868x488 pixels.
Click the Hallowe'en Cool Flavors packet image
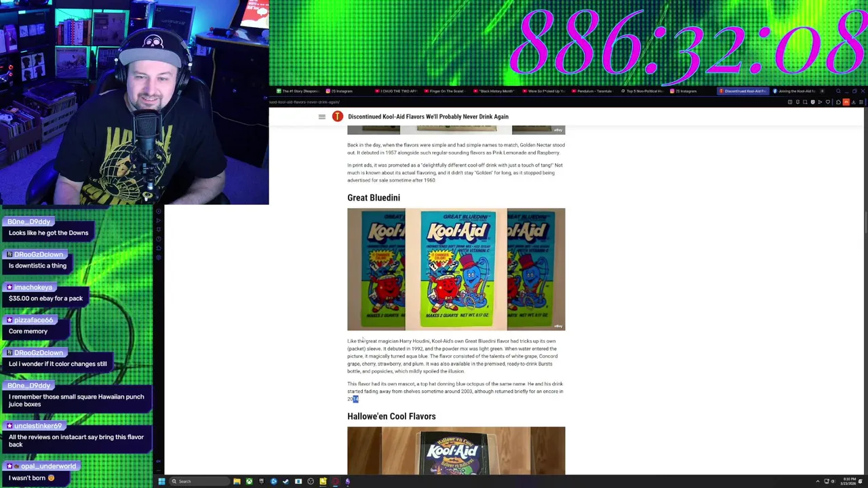[x=456, y=451]
